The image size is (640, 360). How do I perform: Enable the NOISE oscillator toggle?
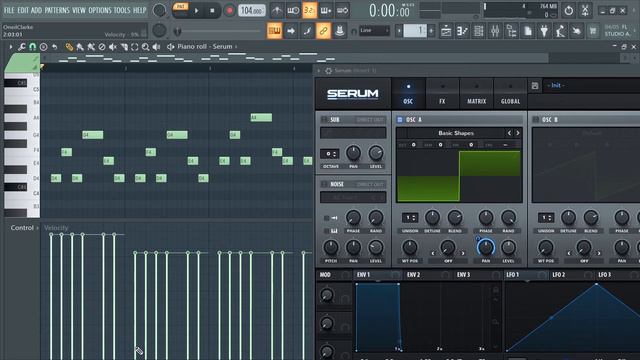tap(324, 184)
